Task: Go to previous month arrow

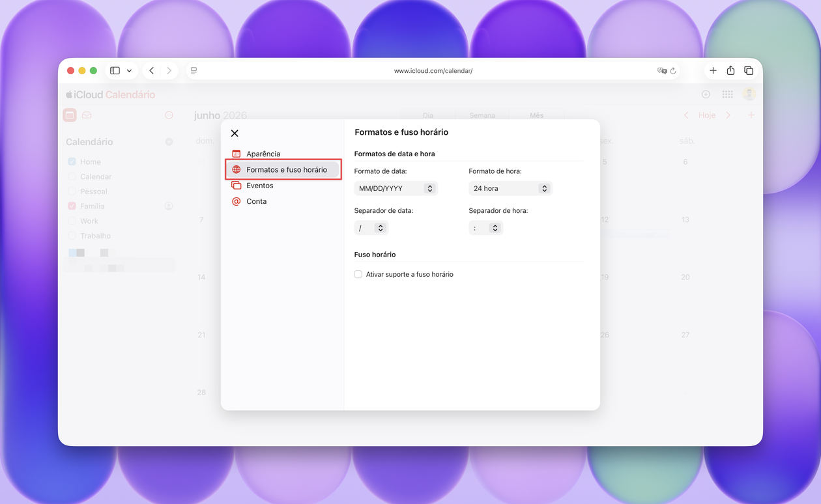Action: tap(685, 115)
